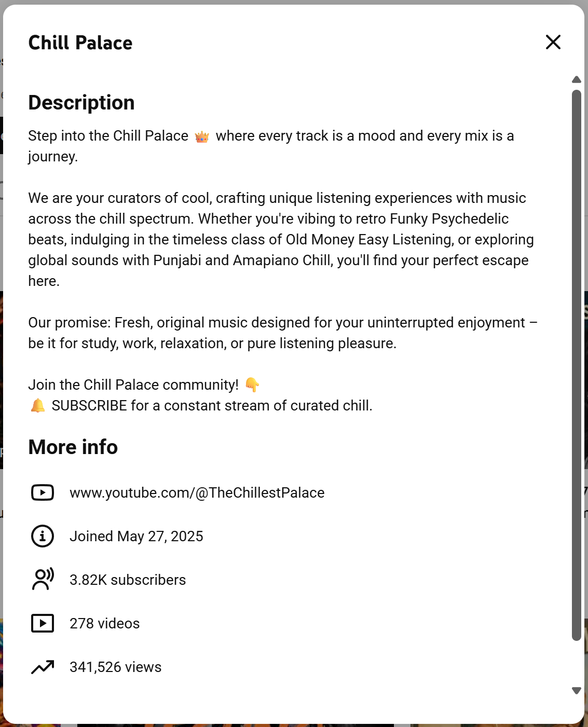Click the trending arrow views icon
588x727 pixels.
[x=43, y=667]
